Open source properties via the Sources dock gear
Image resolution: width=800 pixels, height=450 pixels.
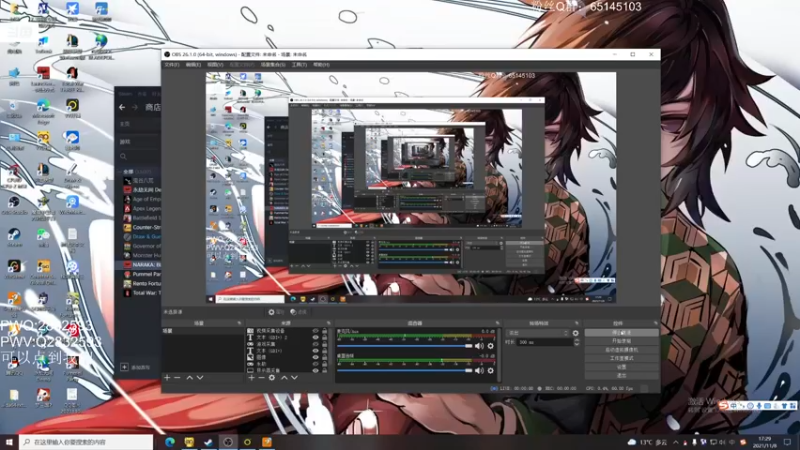(272, 378)
